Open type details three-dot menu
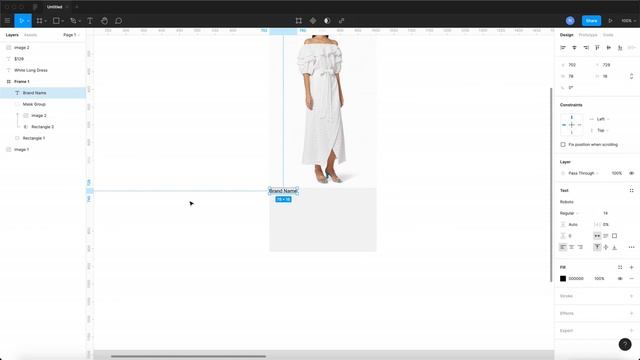The height and width of the screenshot is (360, 640). coord(631,247)
